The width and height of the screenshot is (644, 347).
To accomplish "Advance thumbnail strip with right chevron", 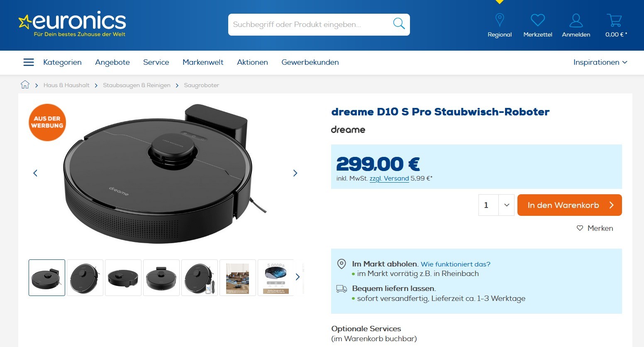I will pos(298,277).
